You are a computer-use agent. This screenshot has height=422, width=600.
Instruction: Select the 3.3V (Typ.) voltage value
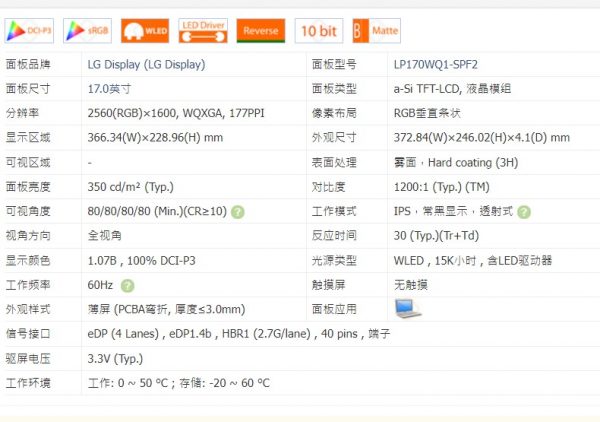(x=115, y=359)
